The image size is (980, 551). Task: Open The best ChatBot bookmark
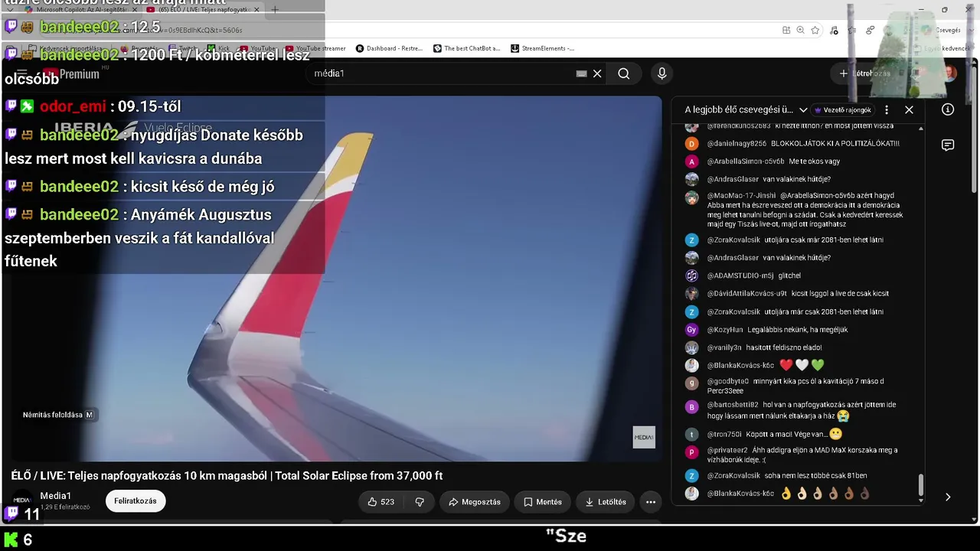pos(467,48)
